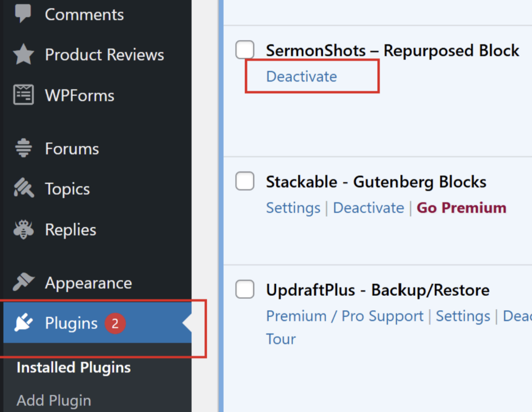
Task: Click the Forums sidebar icon
Action: [x=23, y=149]
